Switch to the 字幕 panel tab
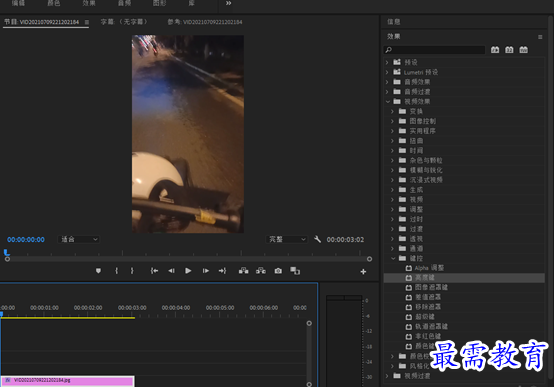The height and width of the screenshot is (387, 554). (124, 22)
